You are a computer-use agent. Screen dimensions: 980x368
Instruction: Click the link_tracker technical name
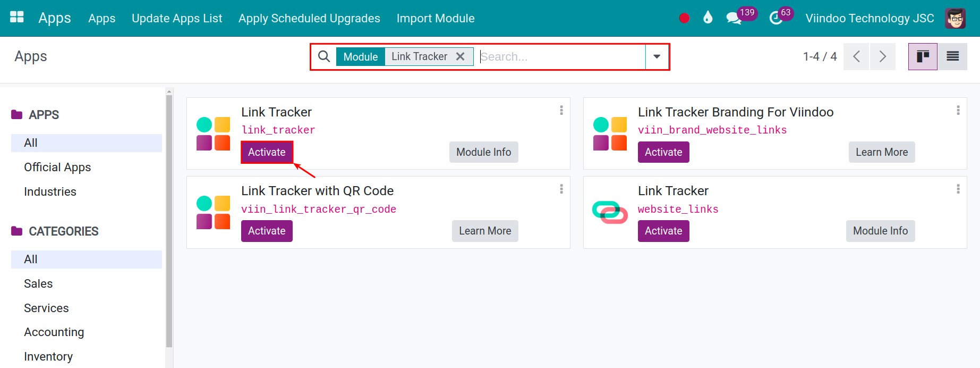(x=278, y=130)
